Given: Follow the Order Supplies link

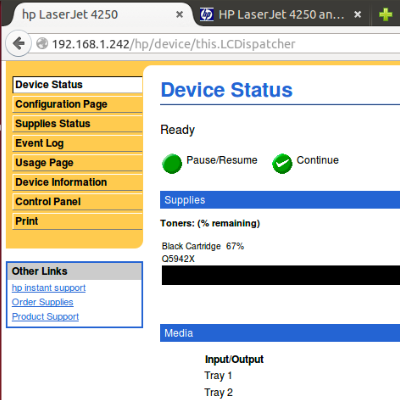Looking at the screenshot, I should pos(42,302).
